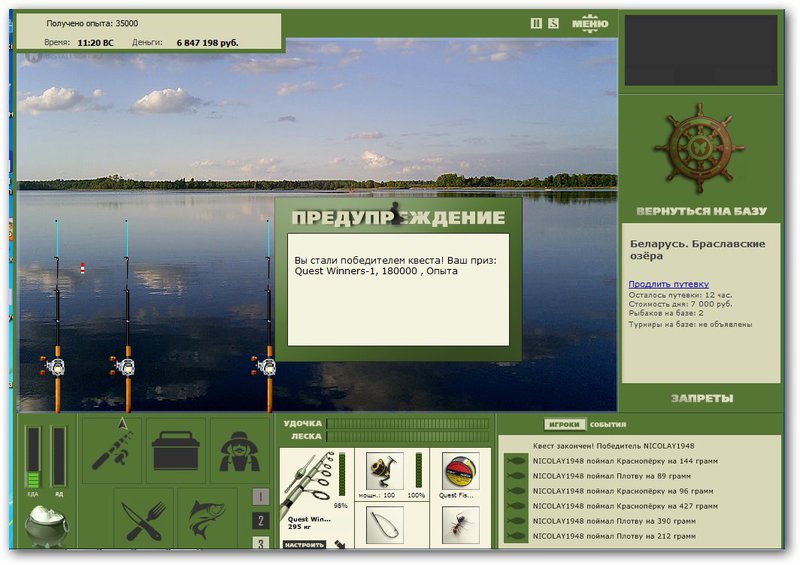Click Турниры на базе: не объявлены
Screen dimensions: 800x565
(x=690, y=324)
